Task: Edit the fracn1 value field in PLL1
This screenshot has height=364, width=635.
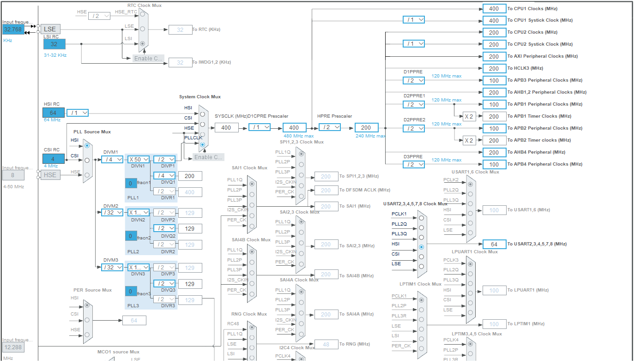Action: click(130, 183)
